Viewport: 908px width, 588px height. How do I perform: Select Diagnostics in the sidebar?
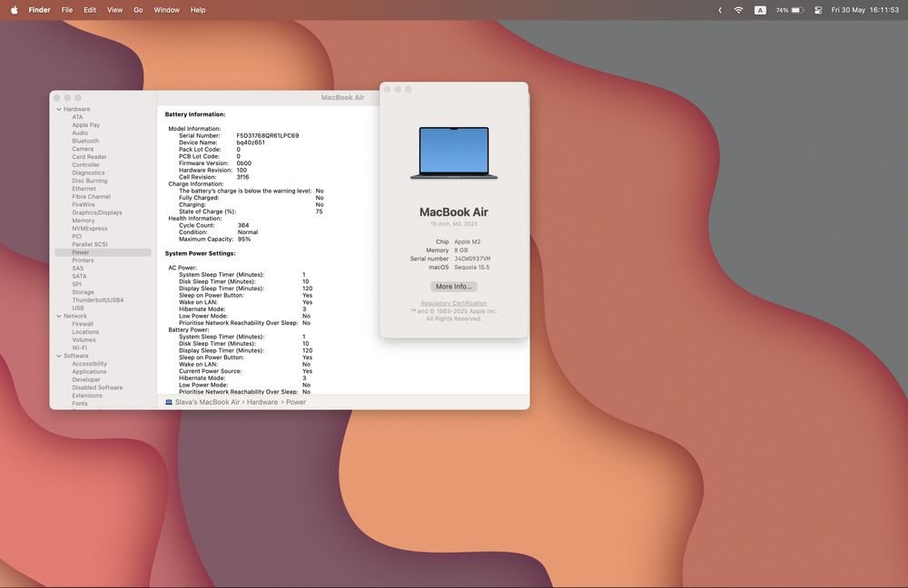tap(89, 172)
